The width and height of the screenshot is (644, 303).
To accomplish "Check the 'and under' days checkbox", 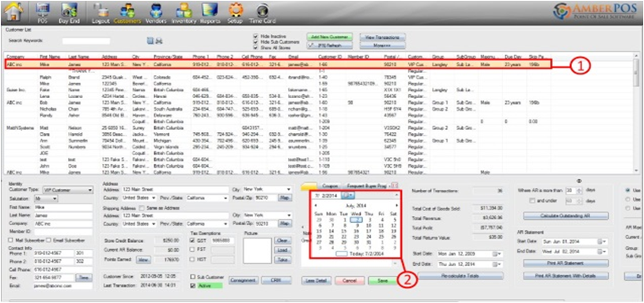I will 532,200.
